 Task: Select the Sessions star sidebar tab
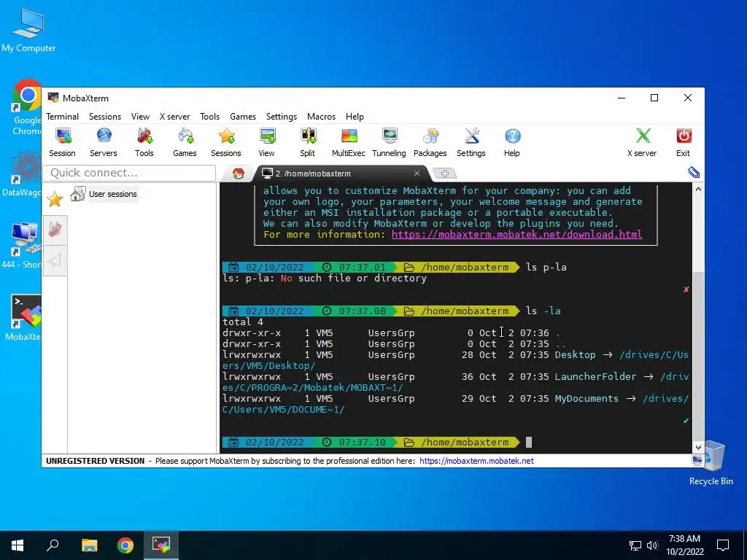click(x=55, y=199)
